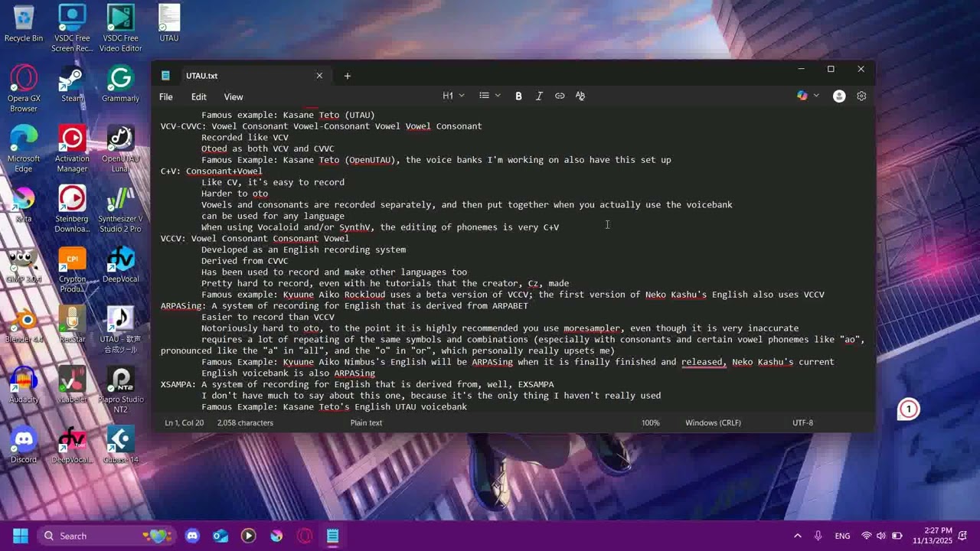Open the clock showing 2:27 PM
Screen dimensions: 980x551
[932, 536]
